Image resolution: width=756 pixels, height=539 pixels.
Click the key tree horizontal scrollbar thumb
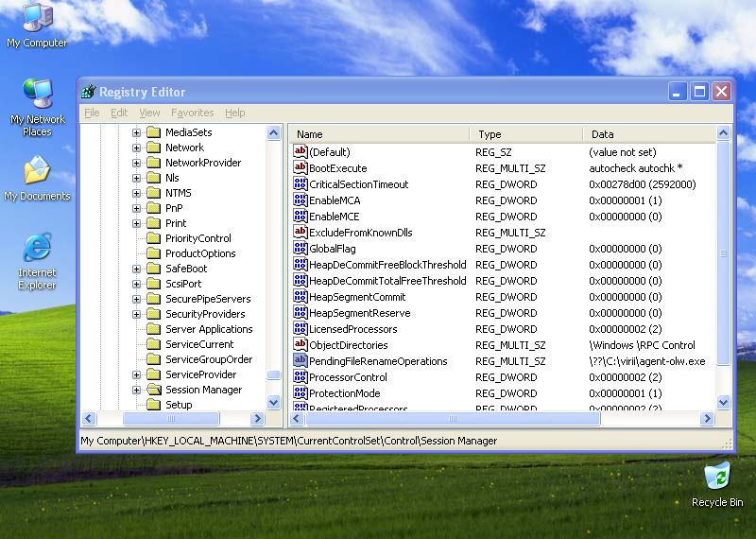171,418
